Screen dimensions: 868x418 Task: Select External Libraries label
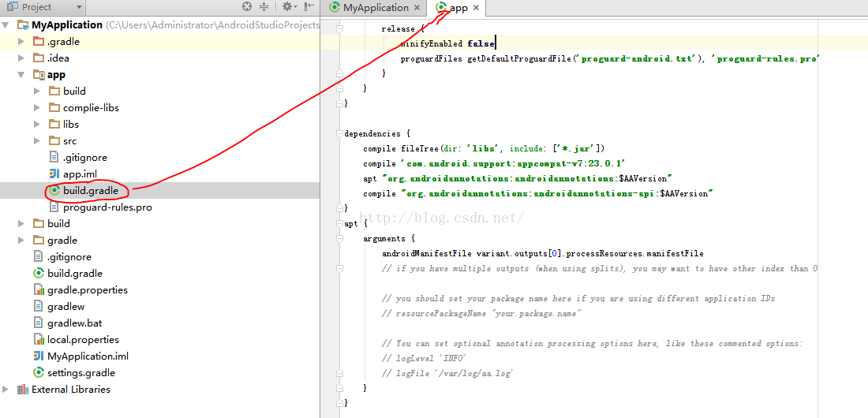click(71, 389)
